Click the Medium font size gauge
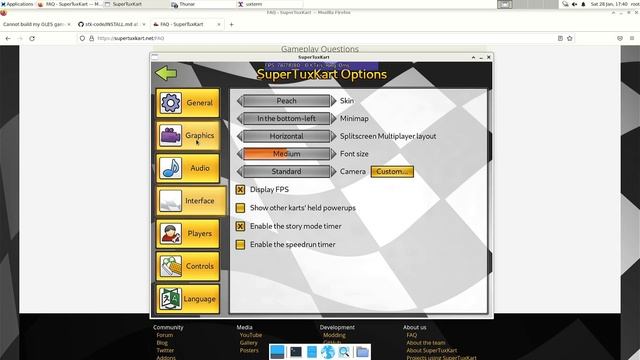Image resolution: width=640 pixels, height=360 pixels. [x=287, y=154]
